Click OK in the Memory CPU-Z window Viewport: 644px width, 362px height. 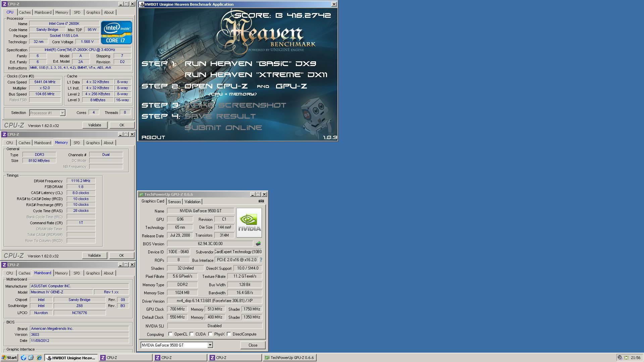[121, 255]
